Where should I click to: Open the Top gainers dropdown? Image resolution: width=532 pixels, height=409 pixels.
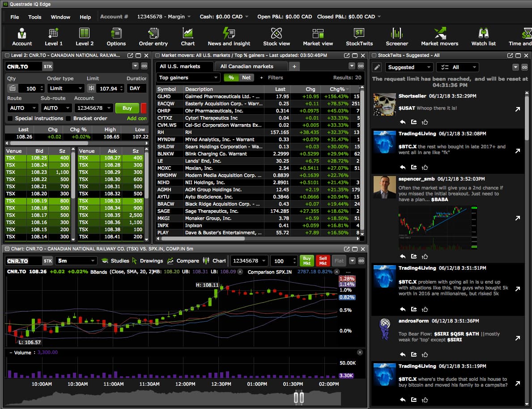pyautogui.click(x=188, y=77)
